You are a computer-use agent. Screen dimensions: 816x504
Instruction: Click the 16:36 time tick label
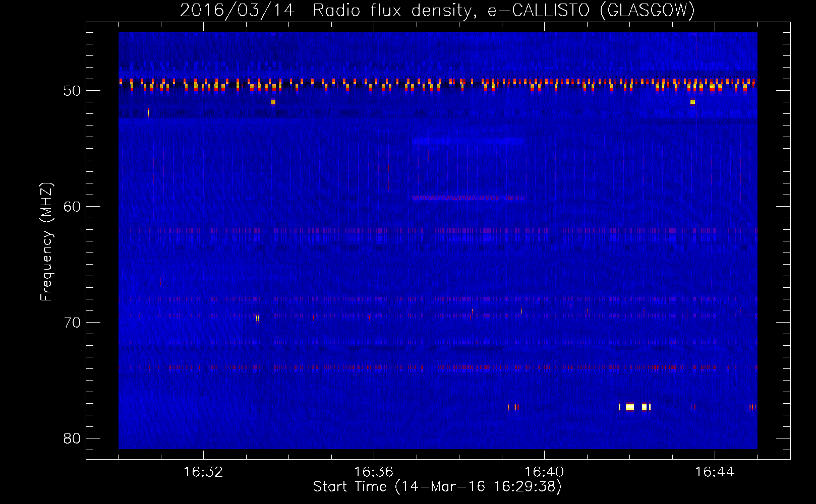click(x=374, y=472)
